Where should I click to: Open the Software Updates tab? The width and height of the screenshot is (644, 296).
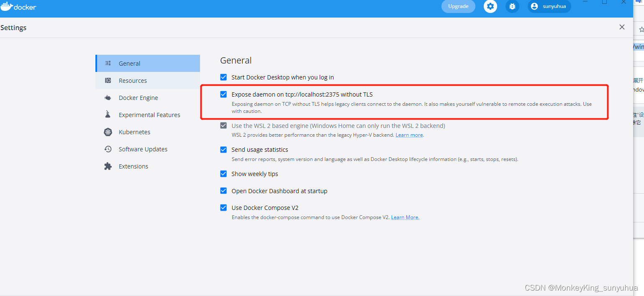[148, 149]
